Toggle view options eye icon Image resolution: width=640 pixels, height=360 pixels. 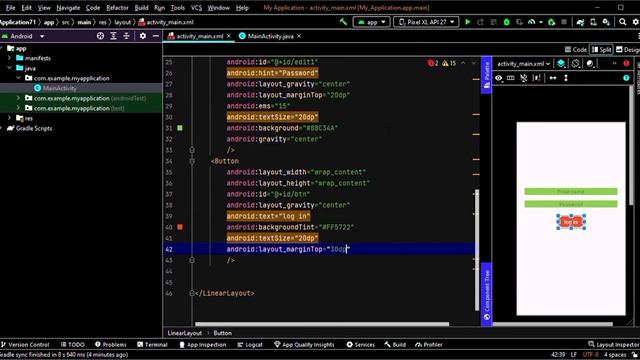[x=499, y=78]
